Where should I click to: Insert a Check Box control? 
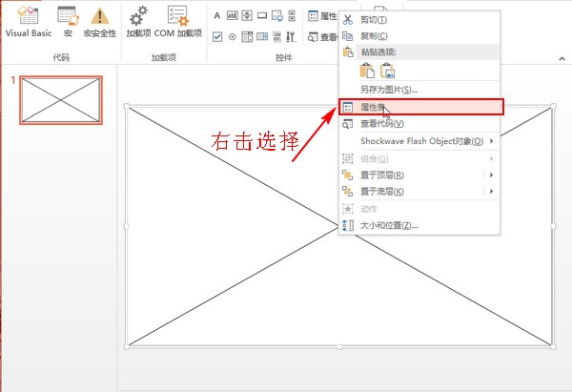[217, 36]
